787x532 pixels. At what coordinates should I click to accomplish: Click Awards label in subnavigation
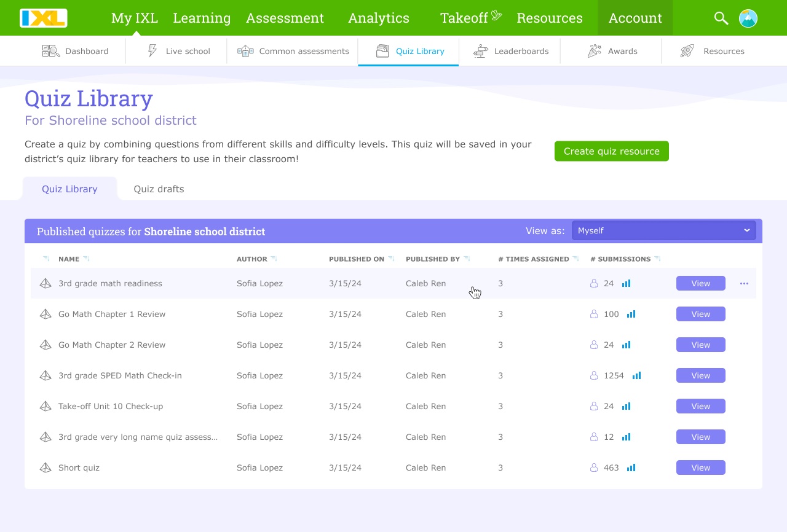pos(623,51)
